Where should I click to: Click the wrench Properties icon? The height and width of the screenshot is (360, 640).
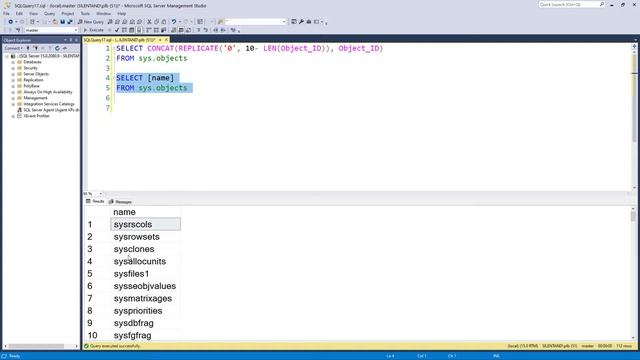click(301, 22)
